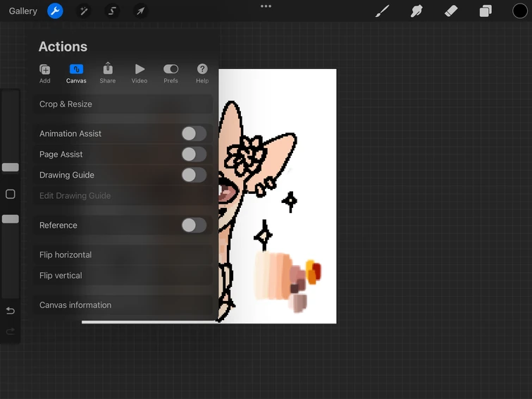Viewport: 532px width, 399px height.
Task: Open the Actions wrench icon
Action: (x=55, y=11)
